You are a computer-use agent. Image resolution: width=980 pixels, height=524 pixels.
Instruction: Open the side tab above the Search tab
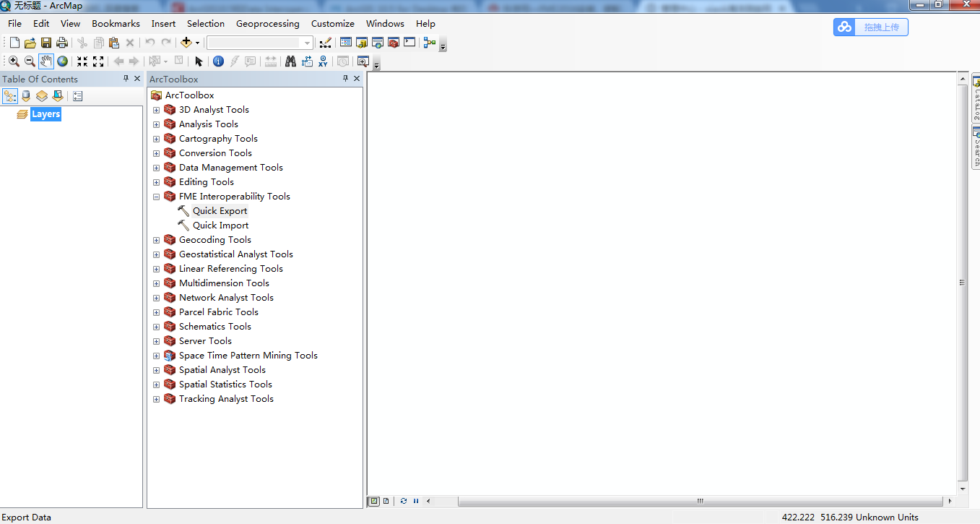tap(976, 98)
